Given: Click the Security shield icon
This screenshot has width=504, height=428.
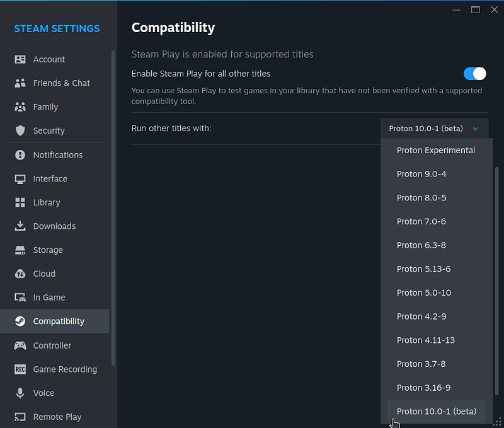Looking at the screenshot, I should click(x=20, y=130).
